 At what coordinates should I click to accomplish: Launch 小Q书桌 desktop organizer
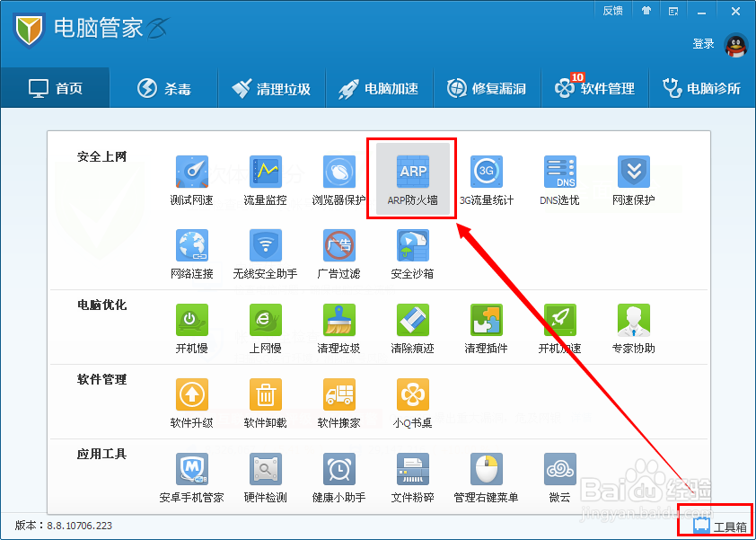(x=411, y=399)
